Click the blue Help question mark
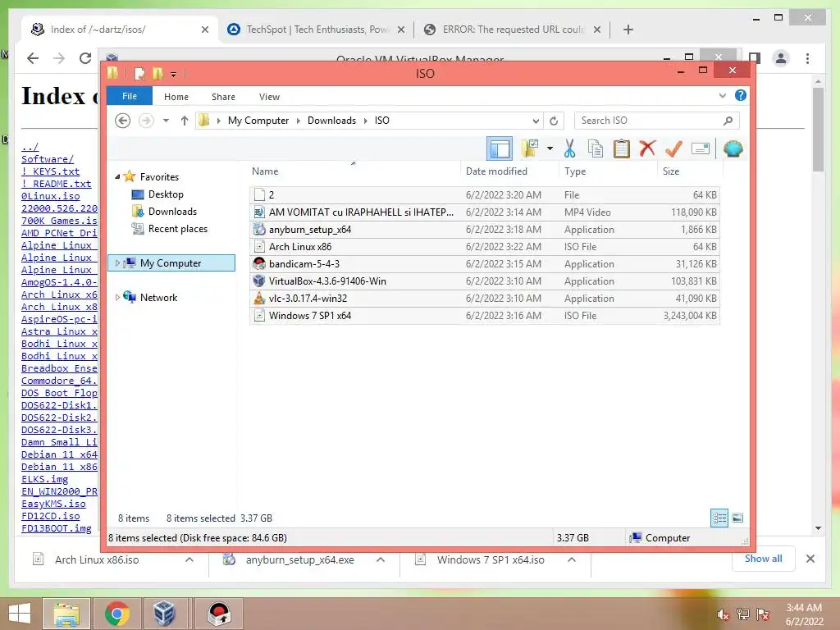The width and height of the screenshot is (840, 630). (741, 95)
